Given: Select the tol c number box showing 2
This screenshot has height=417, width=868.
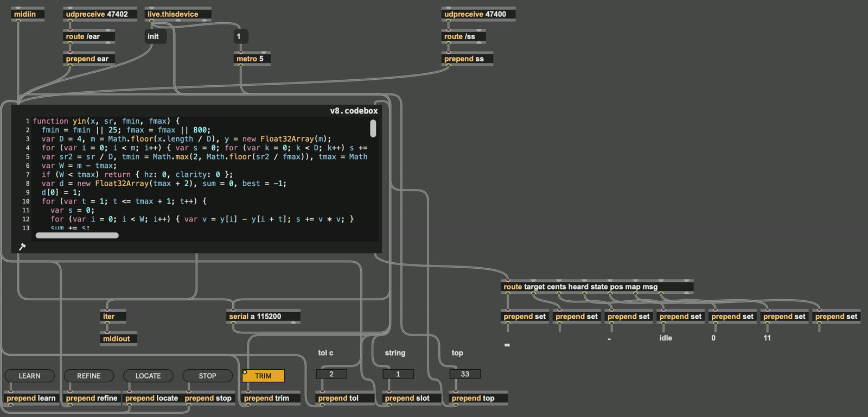Looking at the screenshot, I should pyautogui.click(x=331, y=374).
